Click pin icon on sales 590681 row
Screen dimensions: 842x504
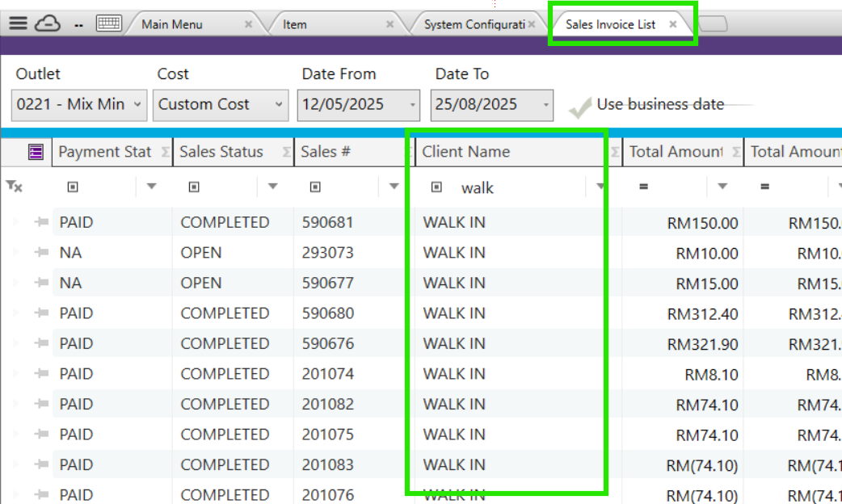click(x=41, y=222)
